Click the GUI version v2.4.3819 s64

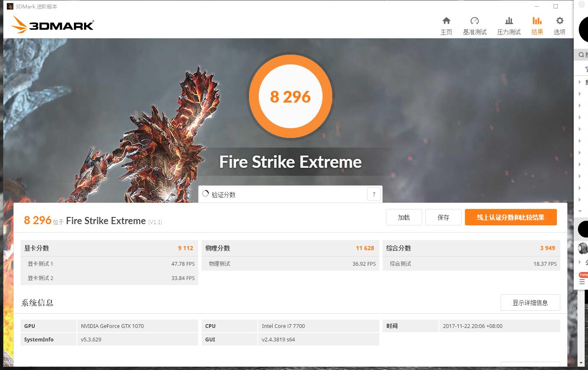click(x=278, y=339)
